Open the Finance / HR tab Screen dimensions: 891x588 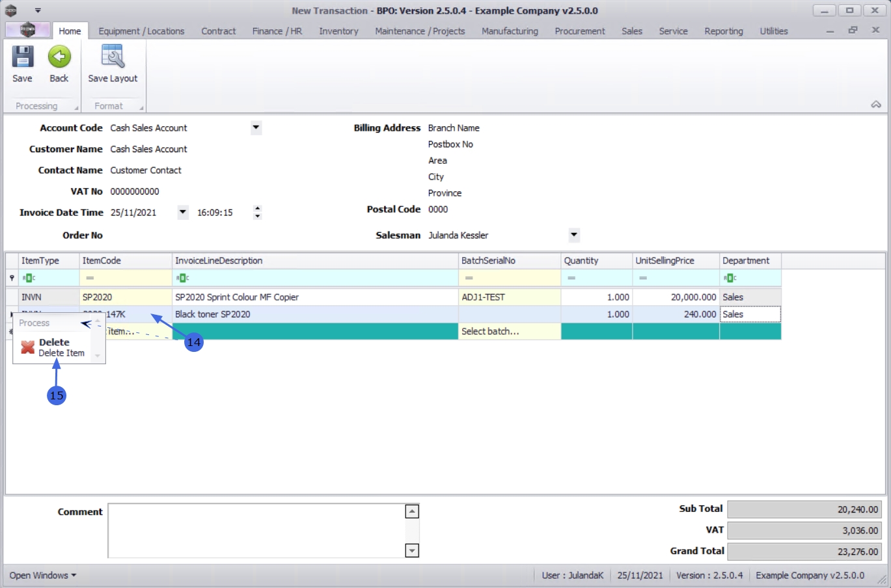pyautogui.click(x=277, y=31)
